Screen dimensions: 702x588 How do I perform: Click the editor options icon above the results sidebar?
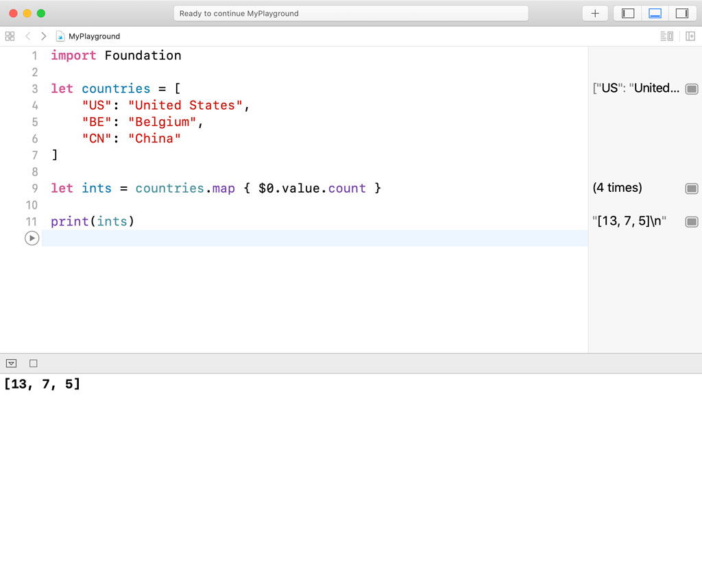[666, 36]
